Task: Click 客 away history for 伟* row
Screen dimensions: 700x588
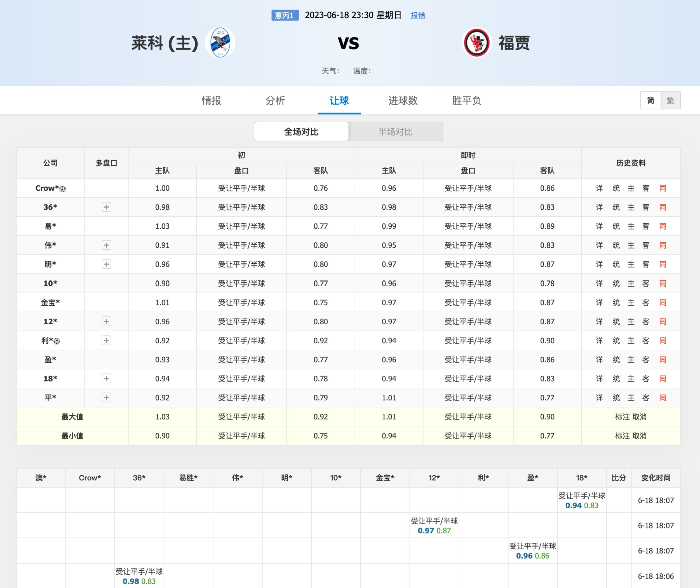Action: [x=646, y=245]
